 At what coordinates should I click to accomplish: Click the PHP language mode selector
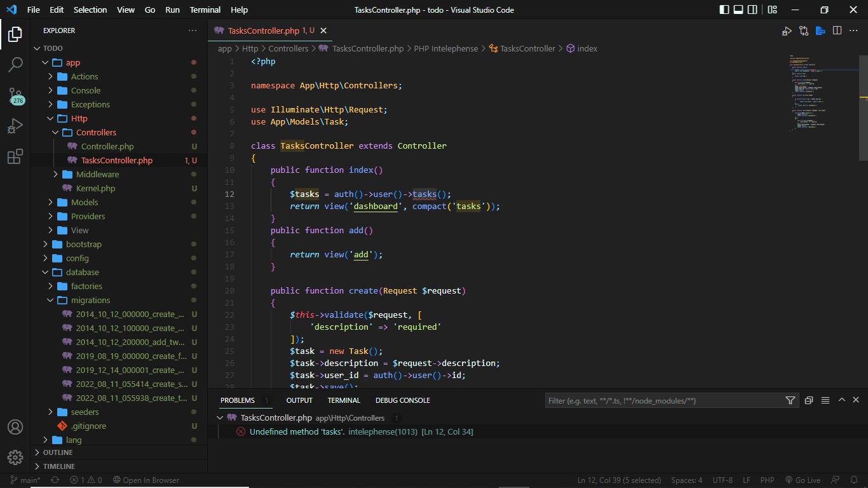coord(767,480)
